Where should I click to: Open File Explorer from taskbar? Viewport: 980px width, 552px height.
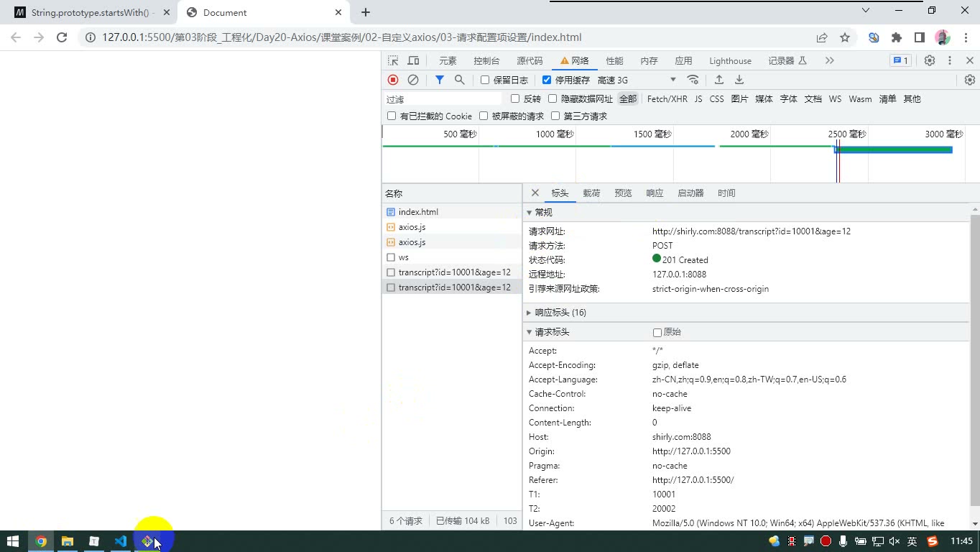tap(68, 541)
